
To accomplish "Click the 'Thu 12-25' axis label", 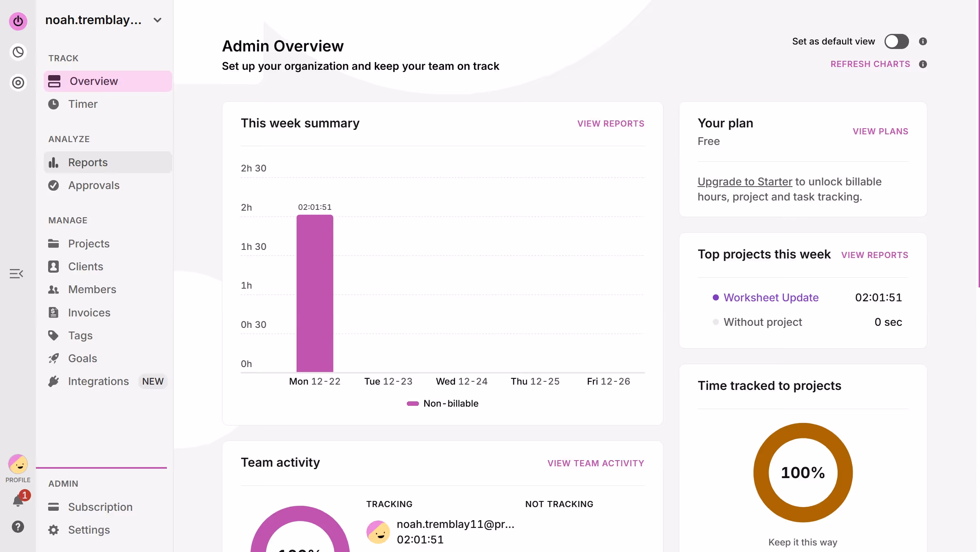I will point(535,381).
